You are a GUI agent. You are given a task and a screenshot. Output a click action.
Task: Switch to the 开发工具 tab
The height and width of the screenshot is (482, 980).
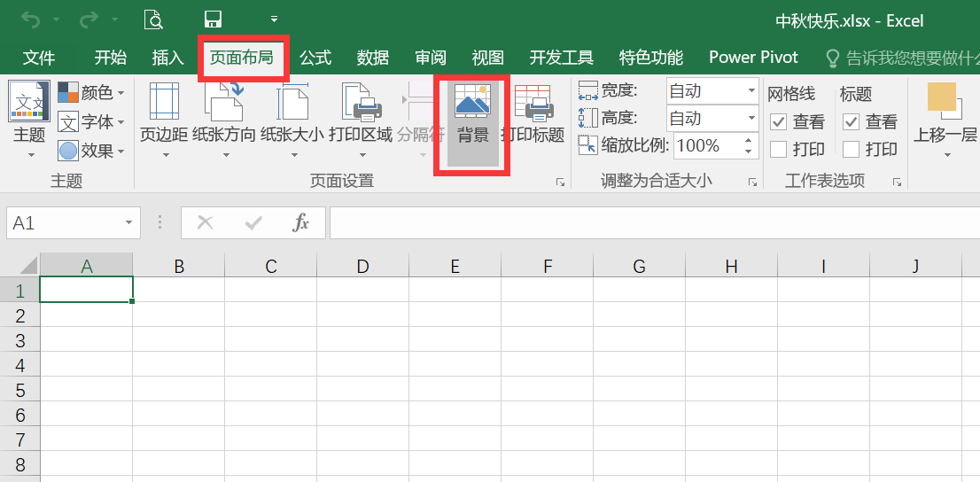point(561,58)
